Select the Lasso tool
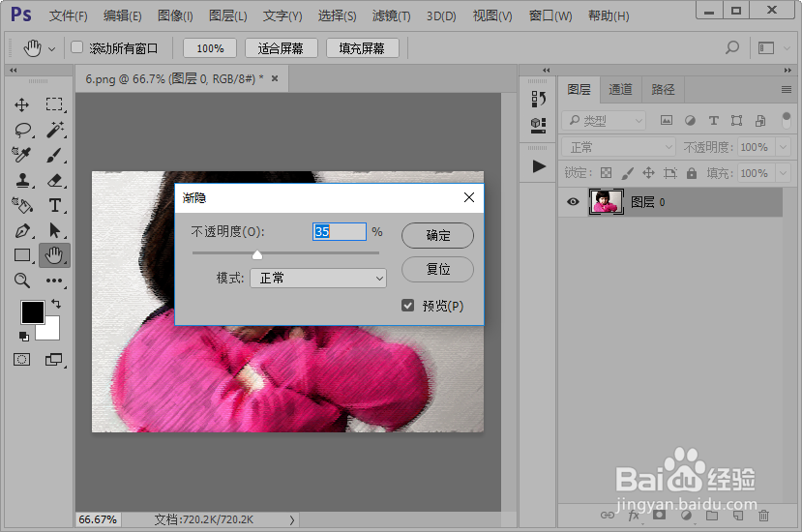This screenshot has width=802, height=532. [x=23, y=130]
